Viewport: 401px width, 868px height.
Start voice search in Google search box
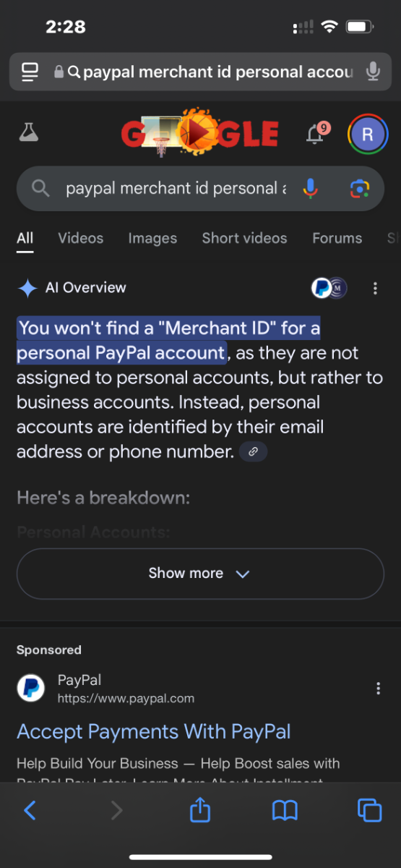click(310, 189)
